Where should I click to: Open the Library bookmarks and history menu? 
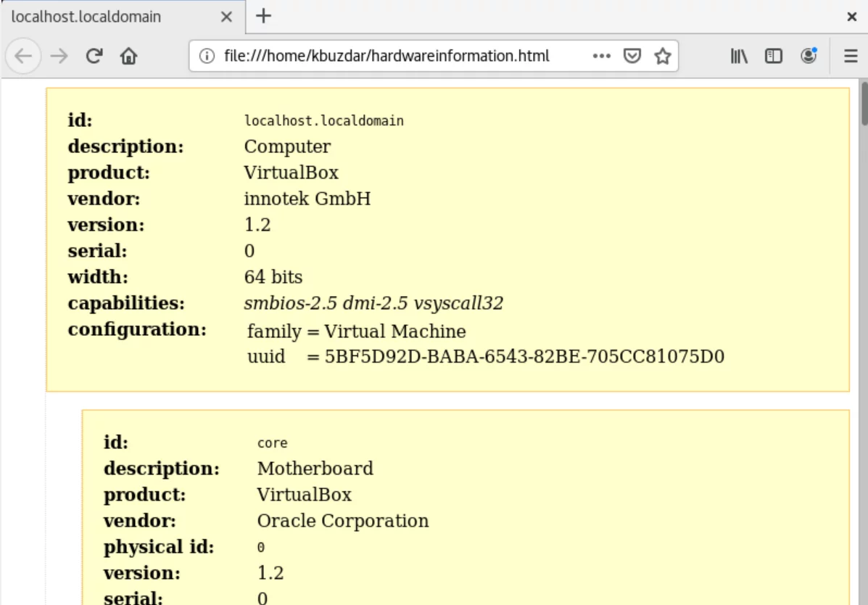tap(739, 56)
